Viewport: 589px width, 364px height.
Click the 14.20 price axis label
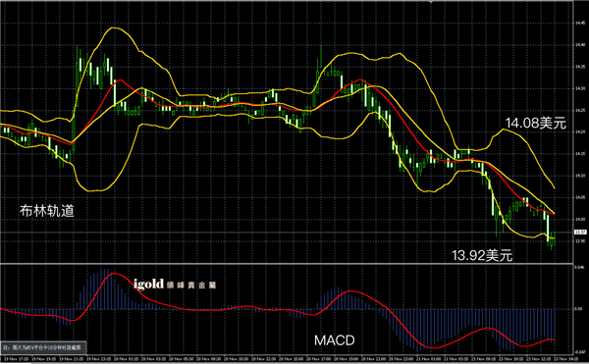(579, 131)
